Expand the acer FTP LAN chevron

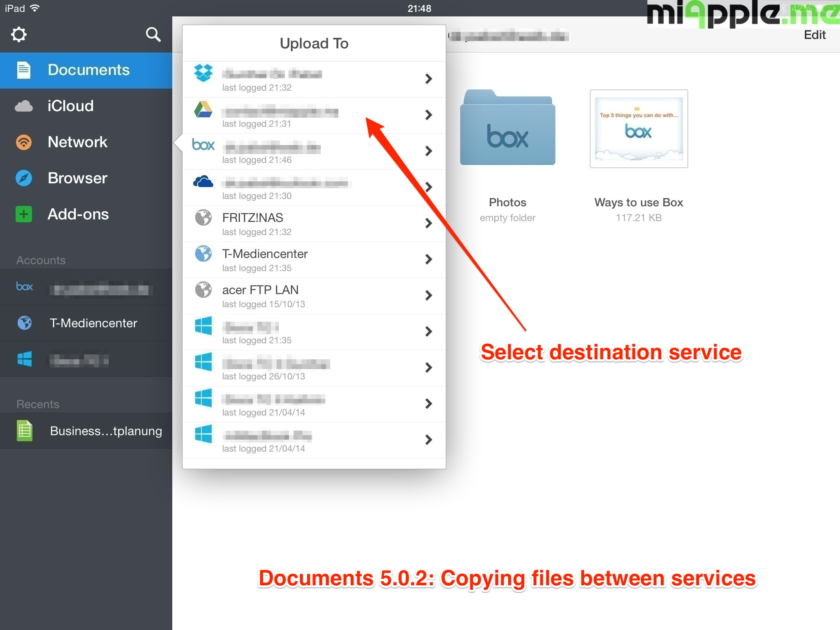[428, 295]
